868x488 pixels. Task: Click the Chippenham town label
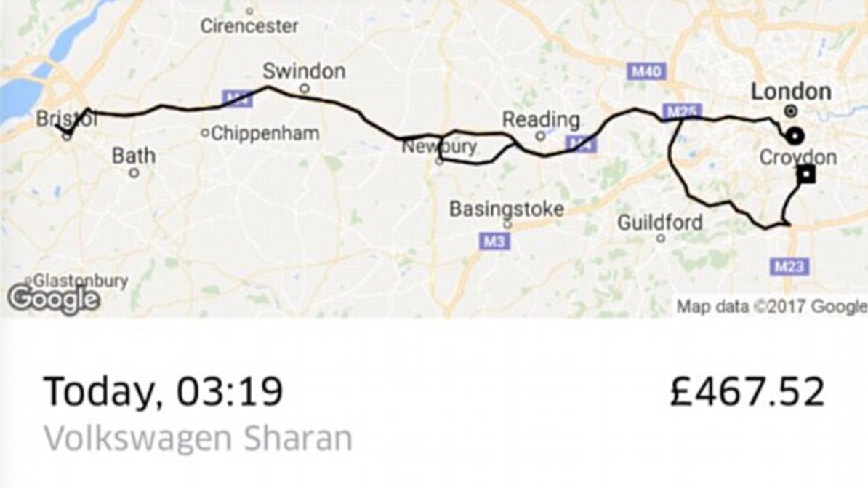coord(265,134)
